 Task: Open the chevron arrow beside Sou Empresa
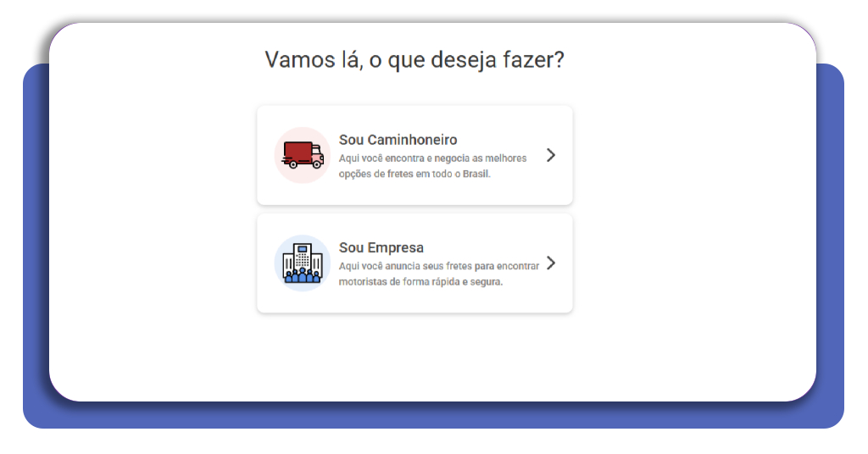tap(550, 263)
